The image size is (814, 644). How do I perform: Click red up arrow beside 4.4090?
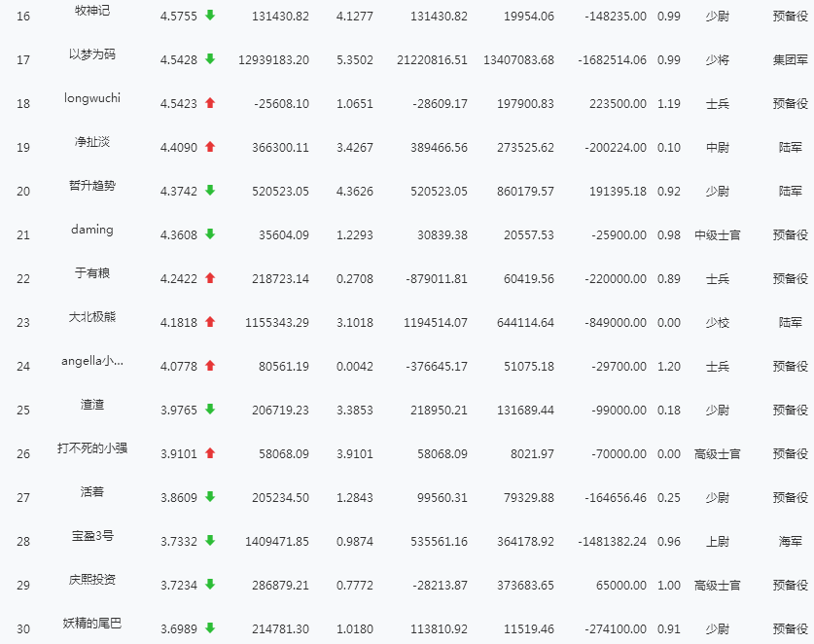pos(210,147)
